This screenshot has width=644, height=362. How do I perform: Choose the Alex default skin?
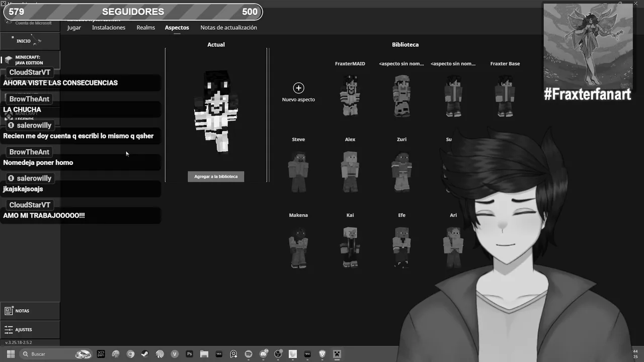350,171
